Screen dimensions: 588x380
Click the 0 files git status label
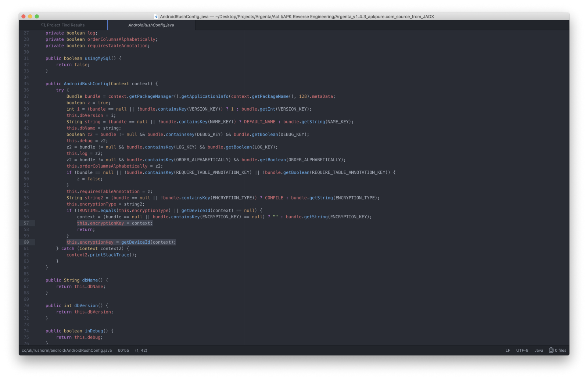click(x=560, y=350)
